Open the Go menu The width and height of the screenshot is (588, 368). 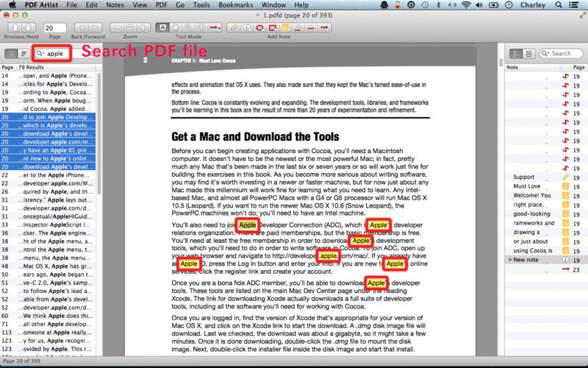[x=180, y=5]
